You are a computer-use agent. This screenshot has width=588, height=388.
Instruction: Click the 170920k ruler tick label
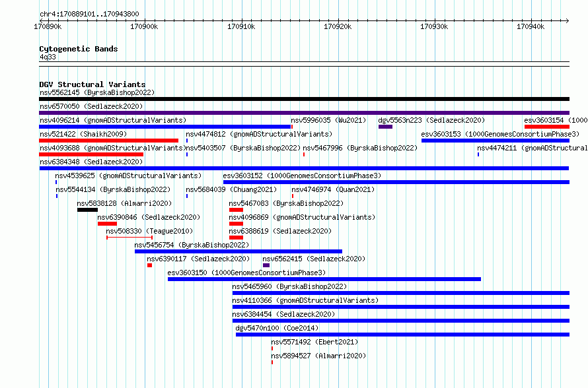click(338, 27)
